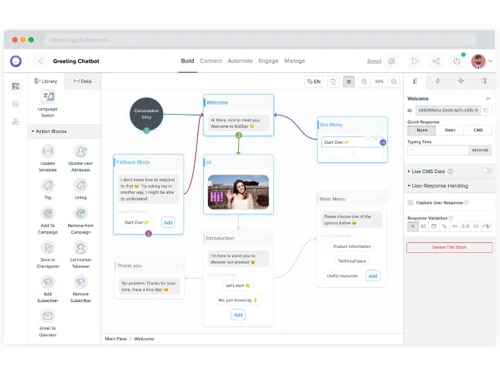500x375 pixels.
Task: Open the Library tab in left panel
Action: tap(46, 81)
